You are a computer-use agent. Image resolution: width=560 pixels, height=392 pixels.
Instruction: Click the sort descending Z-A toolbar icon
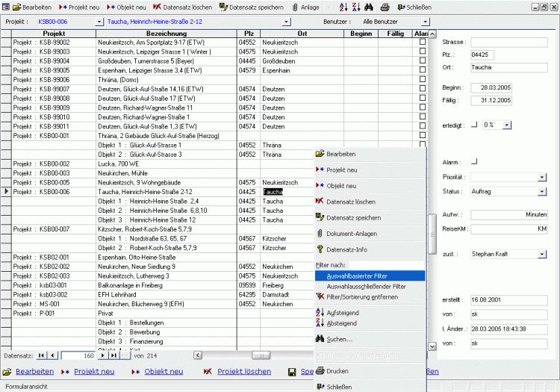point(355,7)
